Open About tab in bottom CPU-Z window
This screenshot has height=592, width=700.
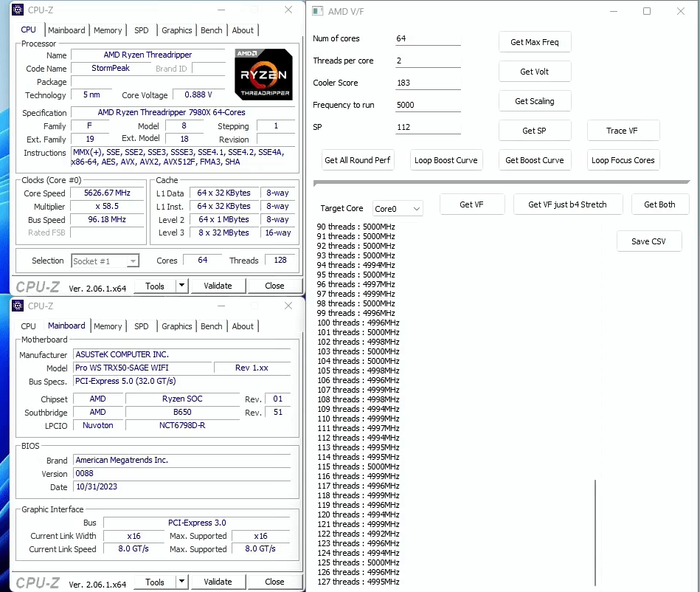tap(243, 326)
